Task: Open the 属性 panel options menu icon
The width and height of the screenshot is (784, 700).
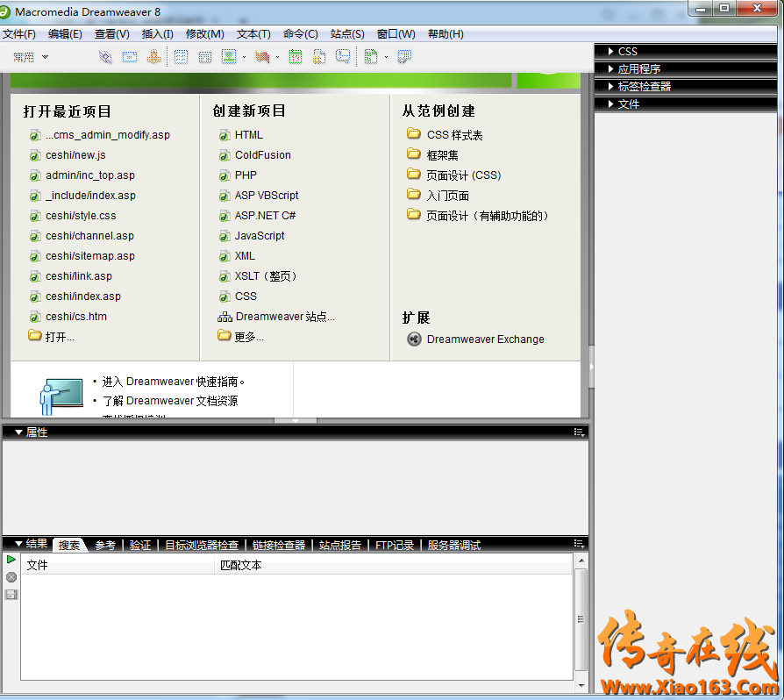Action: [x=579, y=432]
